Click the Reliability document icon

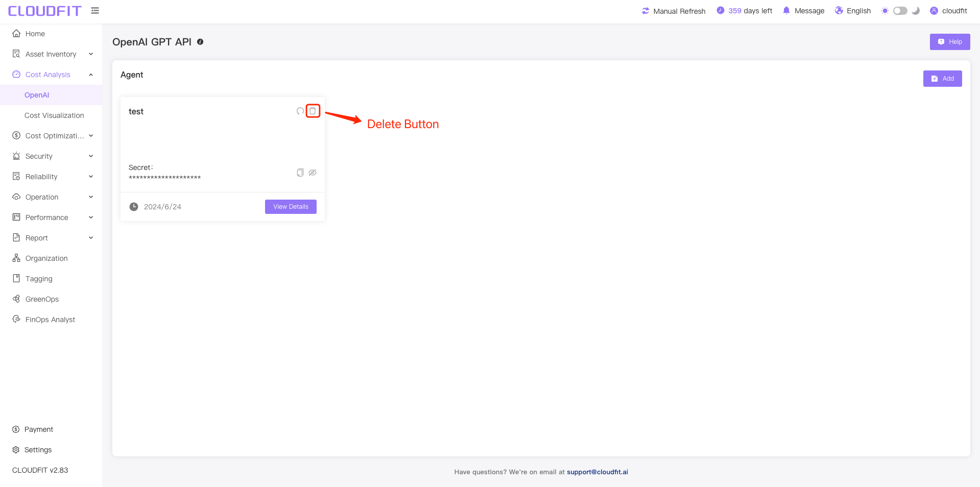[x=16, y=176]
